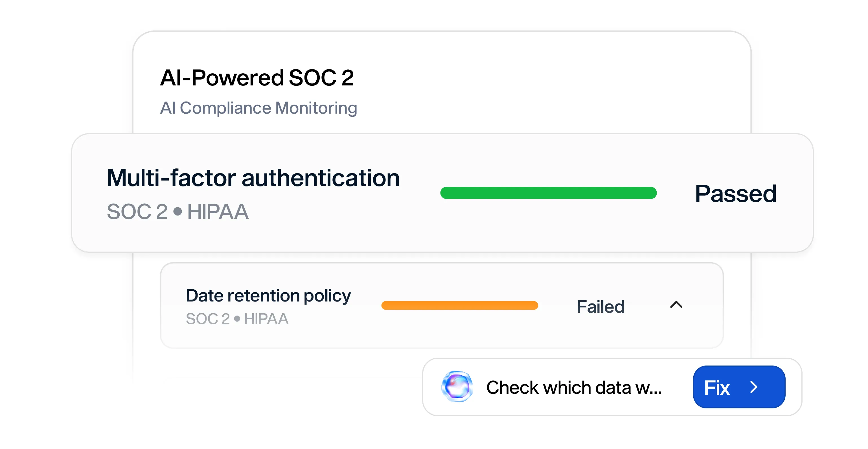The width and height of the screenshot is (868, 449).
Task: Click the Fix button
Action: [x=739, y=387]
